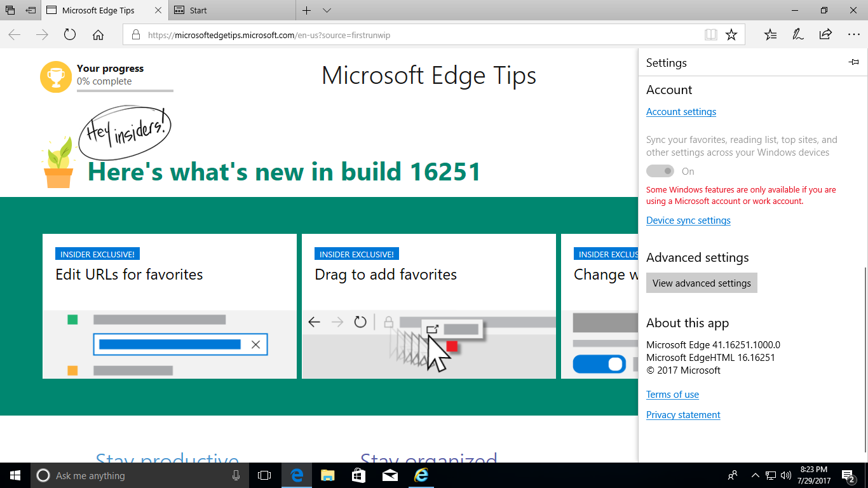Open reading view book icon
The image size is (868, 488).
711,35
